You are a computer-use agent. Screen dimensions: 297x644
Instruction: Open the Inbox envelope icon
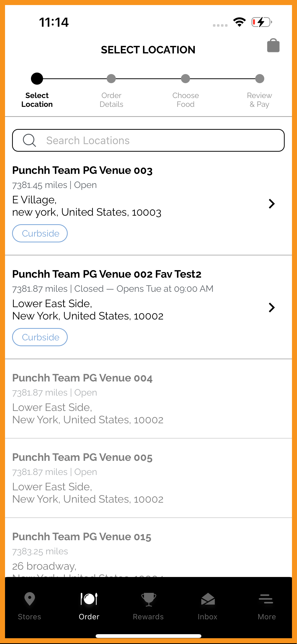(208, 599)
